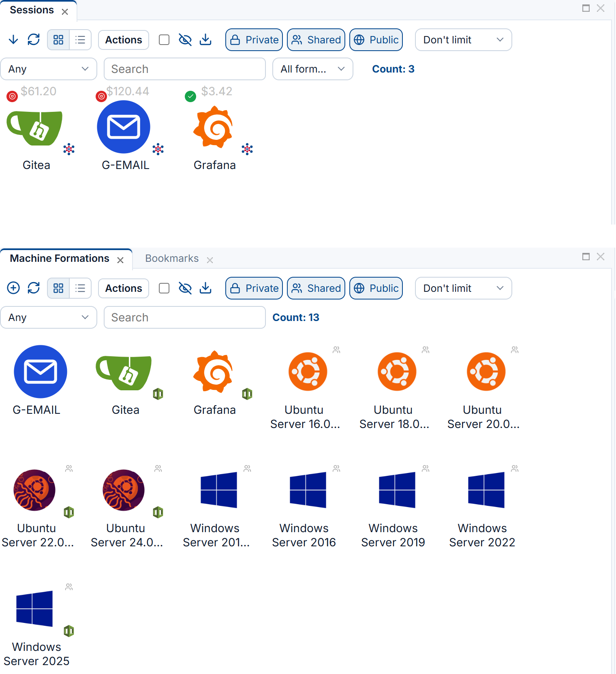Select Windows Server 201... formation

pos(219,490)
